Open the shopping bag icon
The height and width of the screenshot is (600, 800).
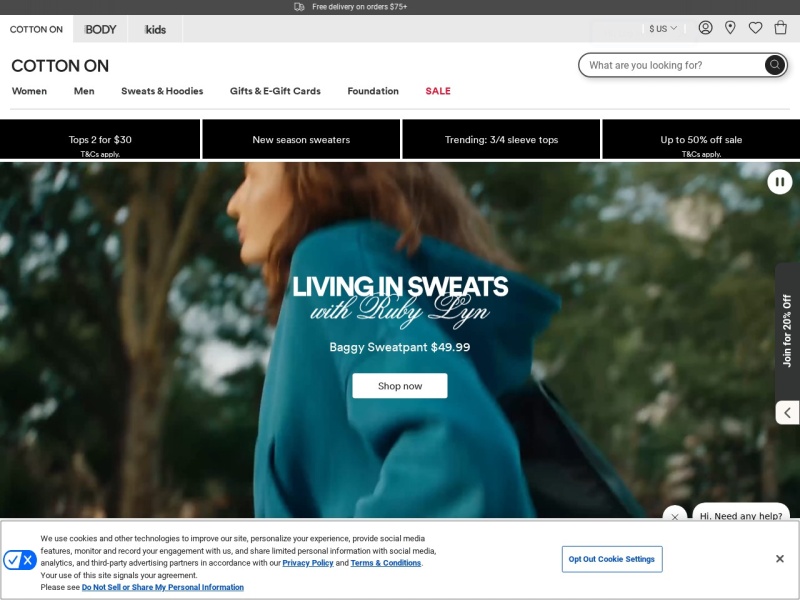[780, 28]
